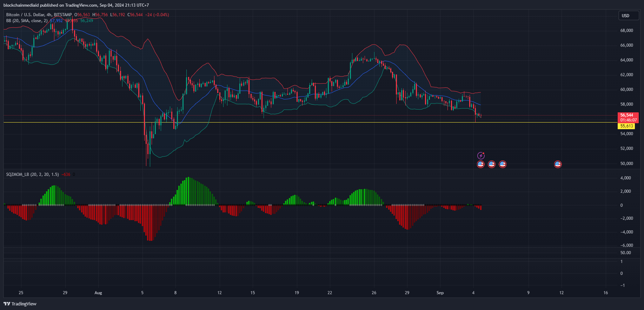
Task: Click the 54,000 price axis label
Action: click(x=627, y=134)
